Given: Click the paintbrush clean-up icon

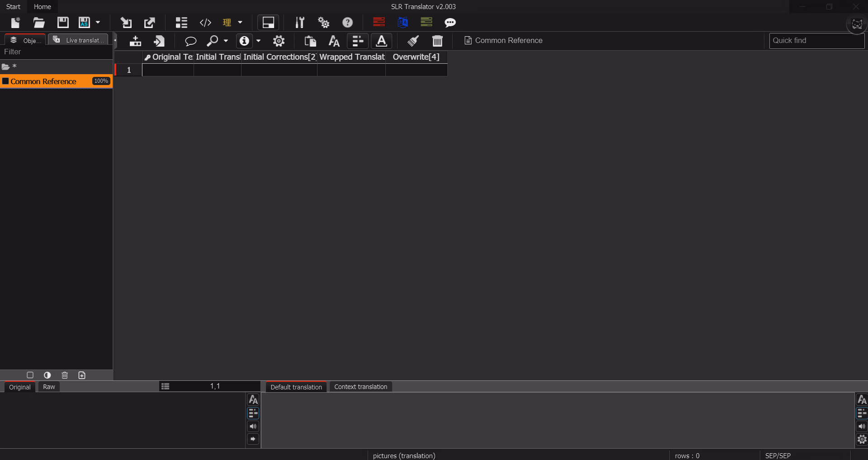Looking at the screenshot, I should click(x=413, y=41).
